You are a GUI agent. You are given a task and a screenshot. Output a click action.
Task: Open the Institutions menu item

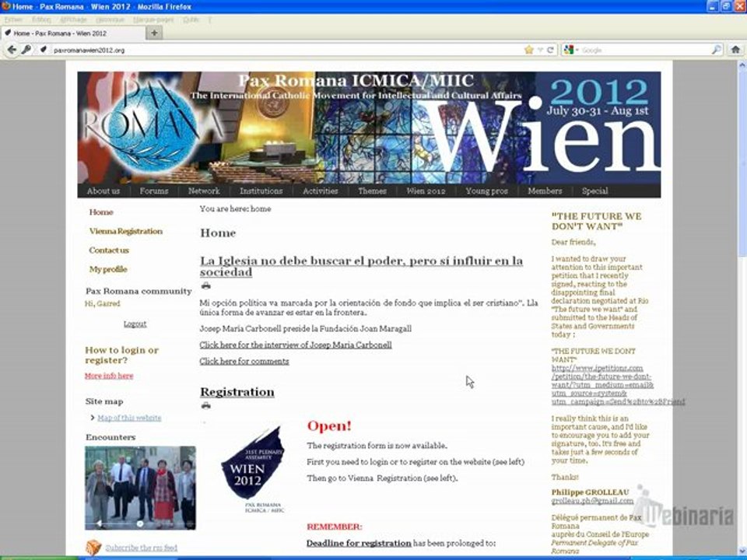point(261,191)
